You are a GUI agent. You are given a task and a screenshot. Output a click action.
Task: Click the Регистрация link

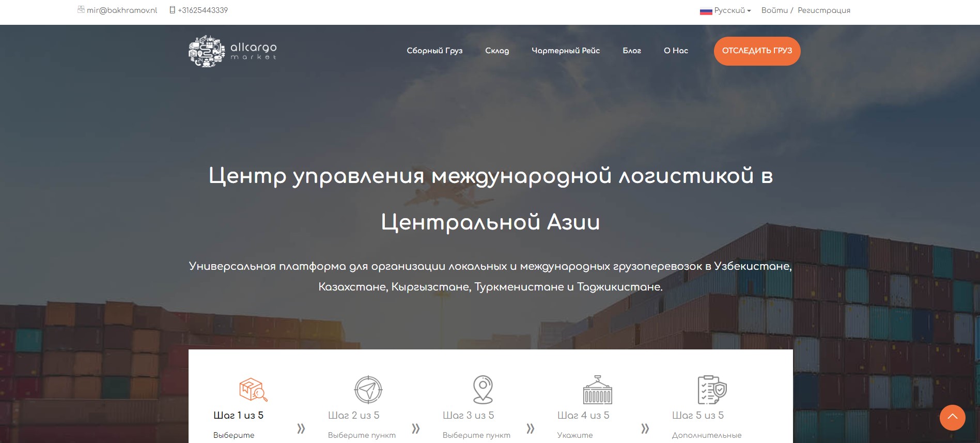click(x=823, y=10)
